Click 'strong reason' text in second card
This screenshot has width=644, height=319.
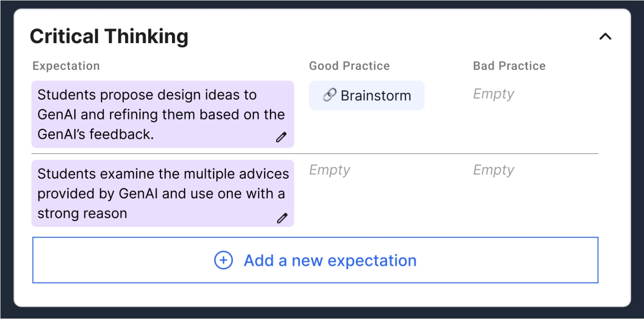(82, 213)
